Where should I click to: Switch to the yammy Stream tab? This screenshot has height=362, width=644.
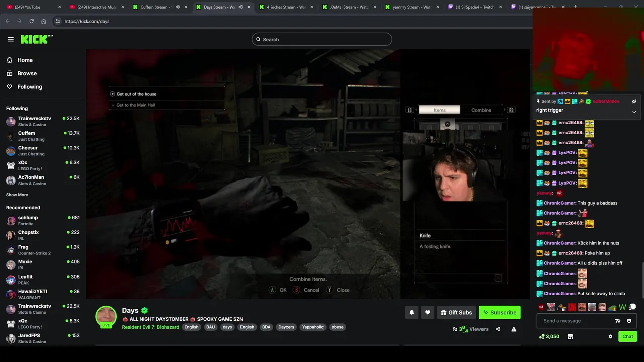(412, 7)
